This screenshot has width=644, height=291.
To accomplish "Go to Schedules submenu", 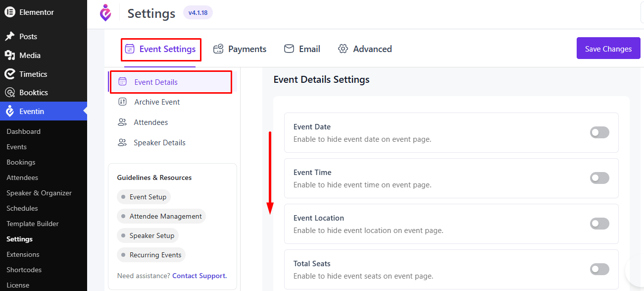I will coord(22,208).
